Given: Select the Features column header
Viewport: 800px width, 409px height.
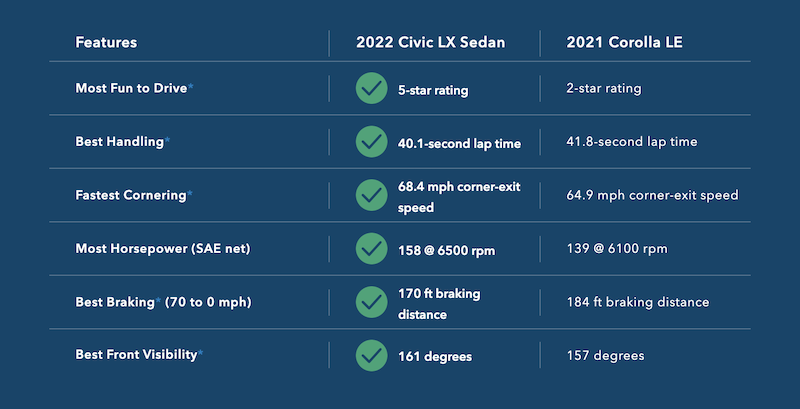Looking at the screenshot, I should (106, 42).
